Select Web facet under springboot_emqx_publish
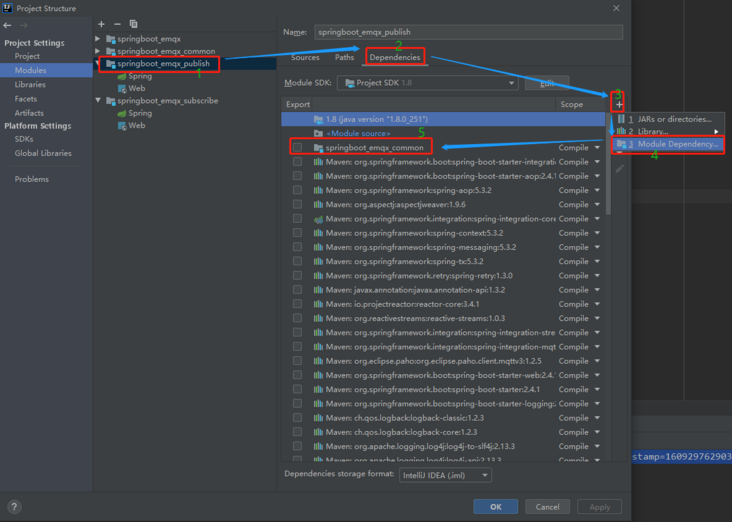This screenshot has width=732, height=522. click(x=136, y=88)
